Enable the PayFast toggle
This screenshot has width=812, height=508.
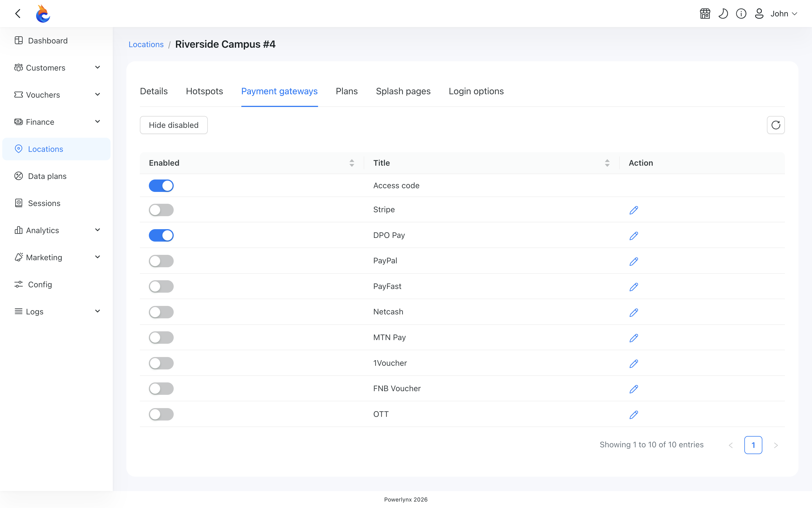click(x=161, y=286)
